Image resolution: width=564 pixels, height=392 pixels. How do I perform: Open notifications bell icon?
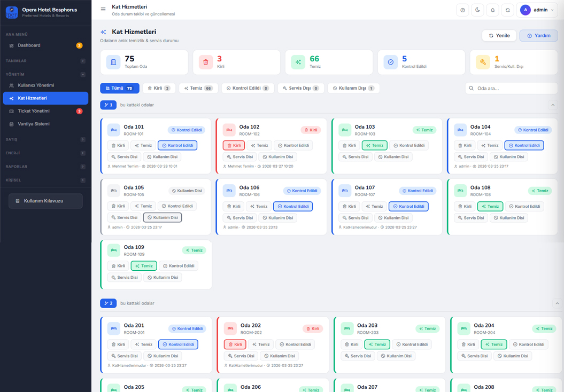click(x=493, y=10)
